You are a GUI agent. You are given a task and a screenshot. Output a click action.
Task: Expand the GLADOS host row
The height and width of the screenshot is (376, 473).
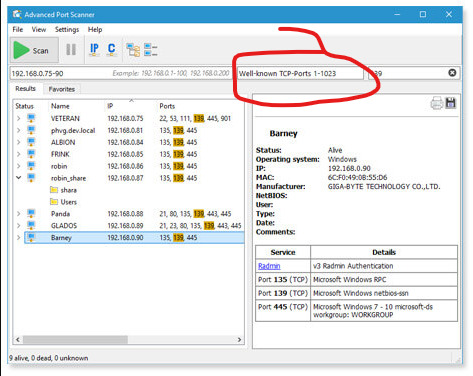point(19,226)
